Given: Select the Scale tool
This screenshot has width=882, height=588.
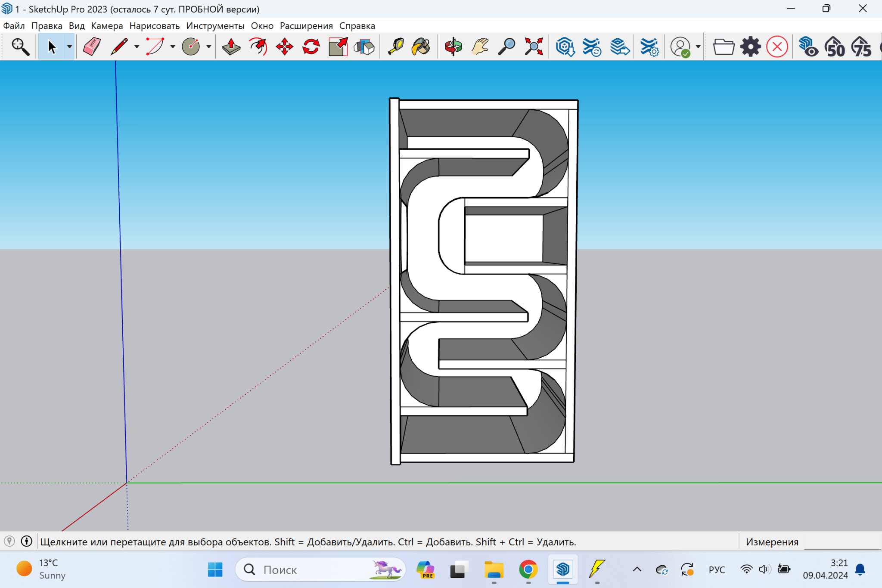Looking at the screenshot, I should point(338,47).
